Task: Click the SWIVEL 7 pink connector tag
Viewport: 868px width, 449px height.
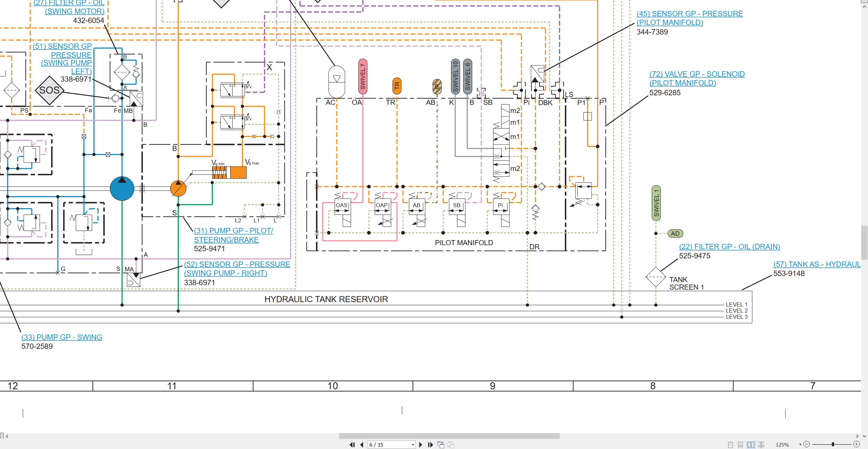Action: click(x=363, y=77)
